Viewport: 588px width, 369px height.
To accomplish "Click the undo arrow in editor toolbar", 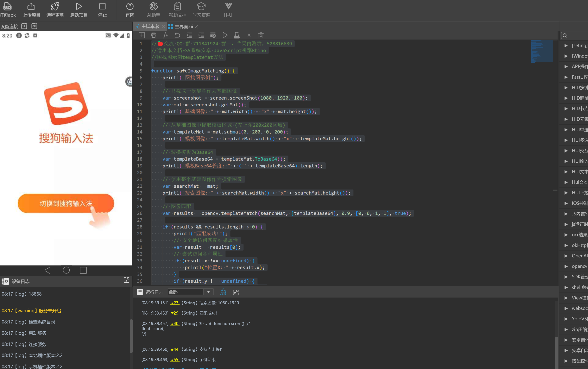I will click(177, 35).
